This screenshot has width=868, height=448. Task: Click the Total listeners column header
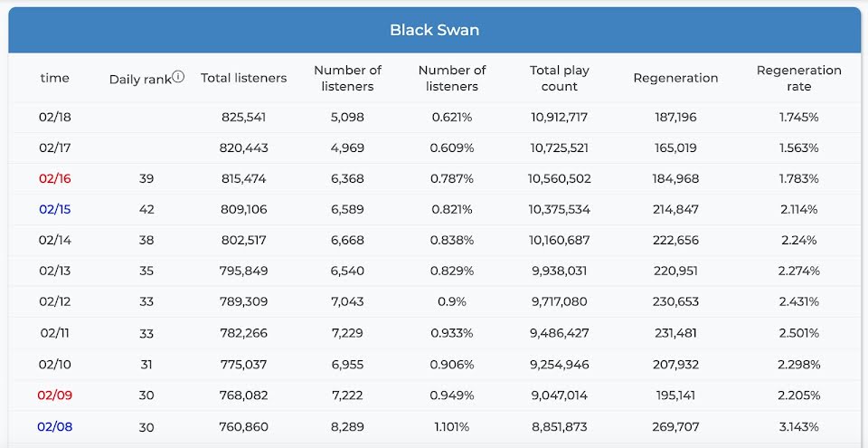[x=243, y=78]
